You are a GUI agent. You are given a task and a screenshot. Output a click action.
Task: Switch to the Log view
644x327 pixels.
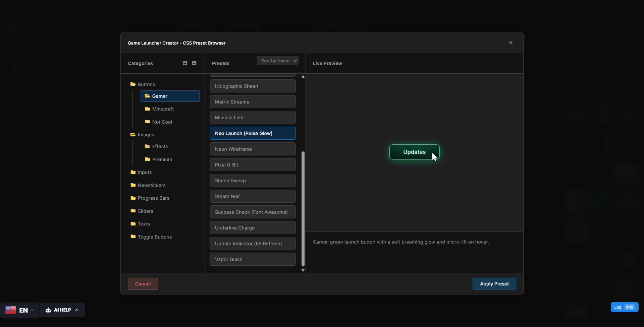pyautogui.click(x=617, y=307)
